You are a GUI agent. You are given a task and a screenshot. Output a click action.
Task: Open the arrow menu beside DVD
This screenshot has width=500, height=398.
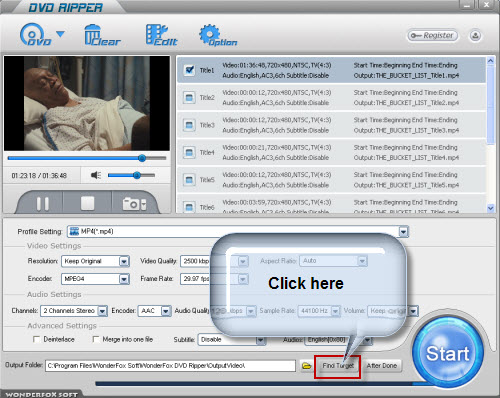coord(60,34)
